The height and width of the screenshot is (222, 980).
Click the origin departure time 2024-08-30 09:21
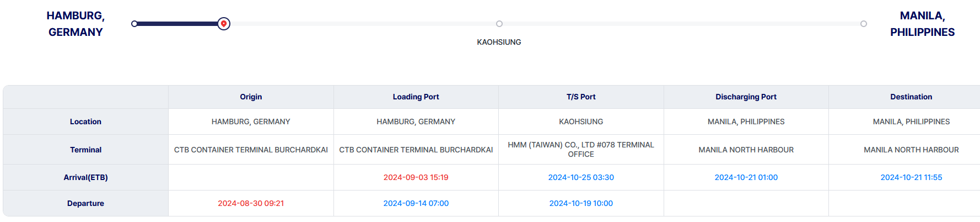251,203
